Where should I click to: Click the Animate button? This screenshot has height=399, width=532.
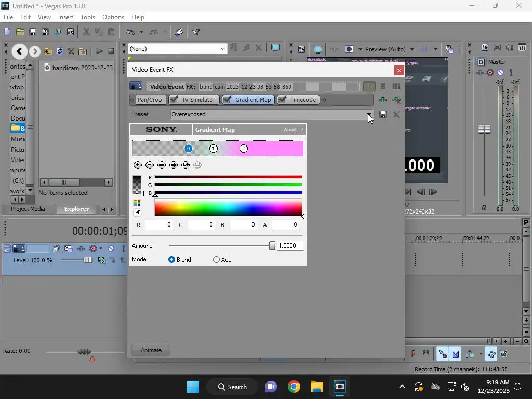(x=151, y=350)
